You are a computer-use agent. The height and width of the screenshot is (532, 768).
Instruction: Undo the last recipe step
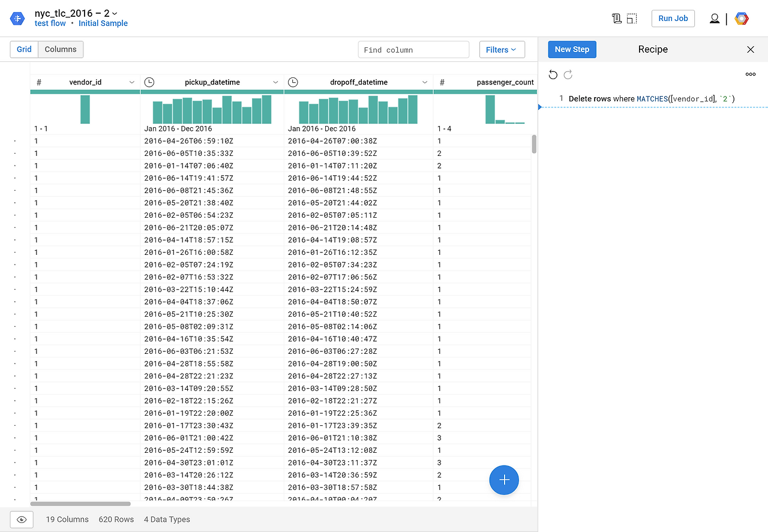[553, 74]
